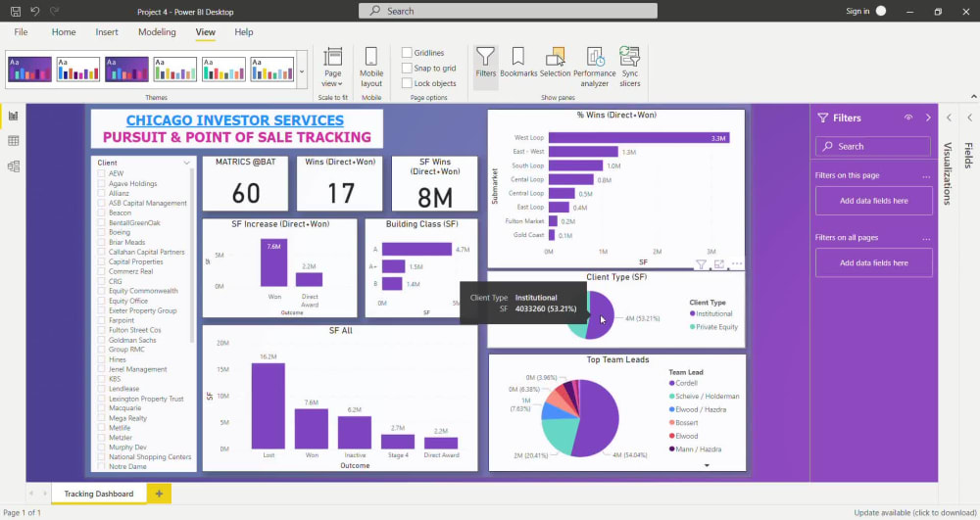Open Sync slicers pane
The width and height of the screenshot is (980, 520).
(629, 67)
